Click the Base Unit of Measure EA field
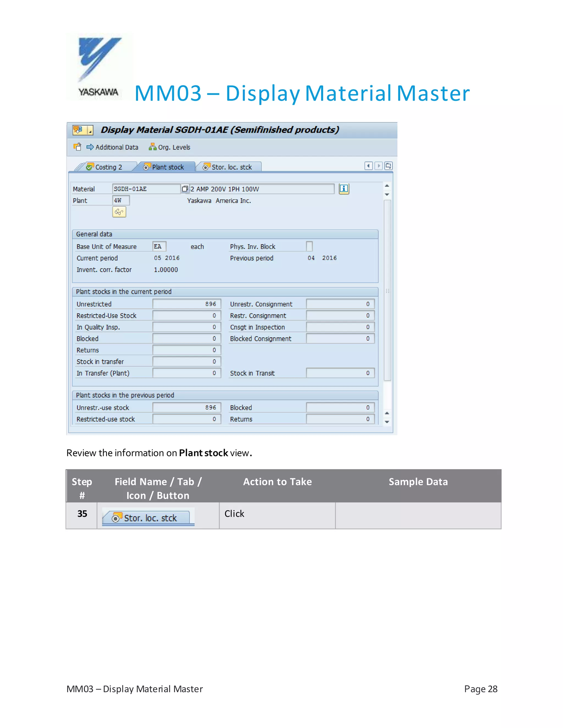 coord(159,247)
